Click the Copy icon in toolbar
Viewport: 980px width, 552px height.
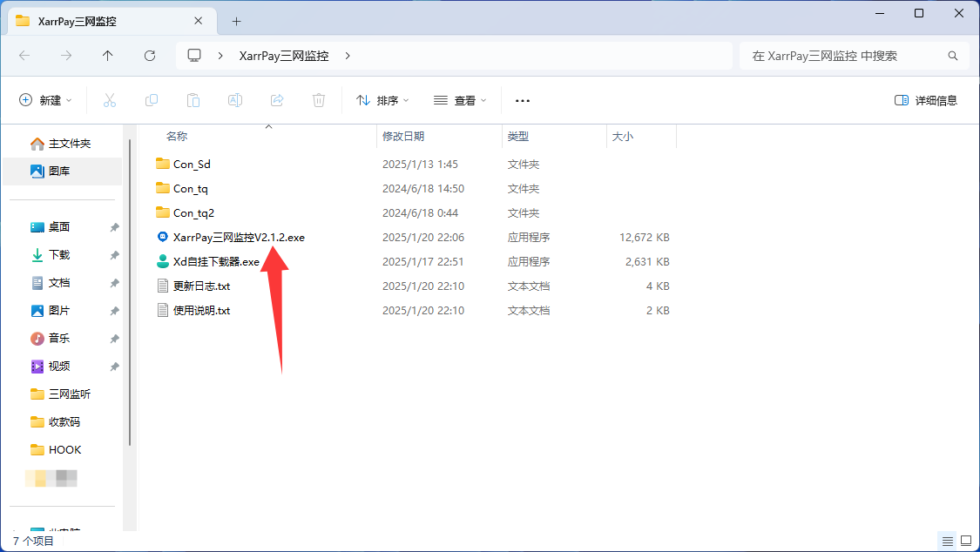pyautogui.click(x=152, y=100)
